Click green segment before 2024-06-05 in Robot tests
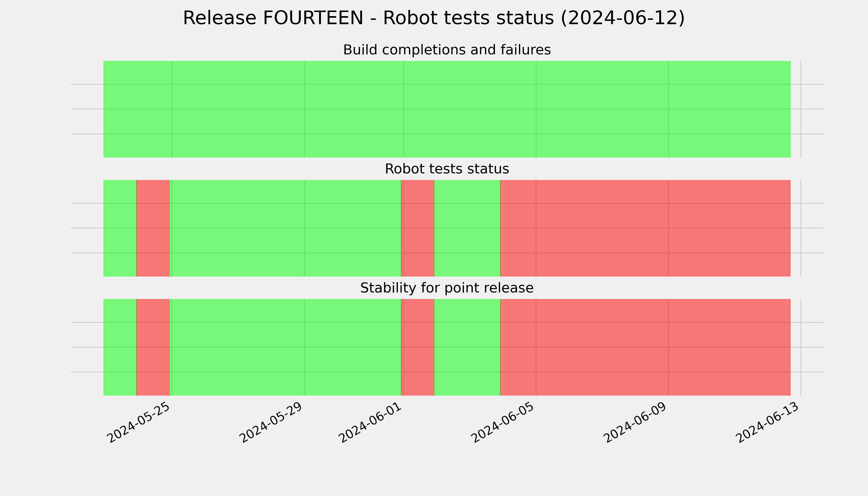This screenshot has width=868, height=496. coord(467,228)
